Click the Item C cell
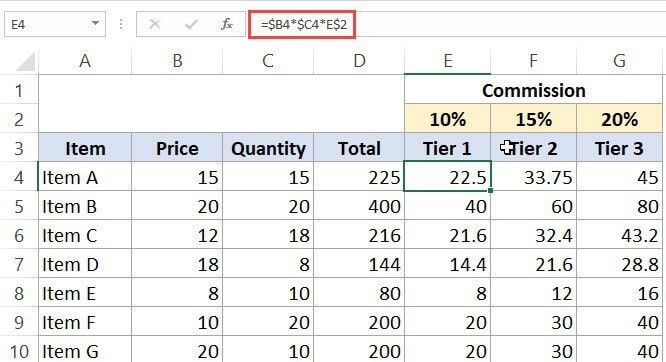666x362 pixels. tap(85, 235)
